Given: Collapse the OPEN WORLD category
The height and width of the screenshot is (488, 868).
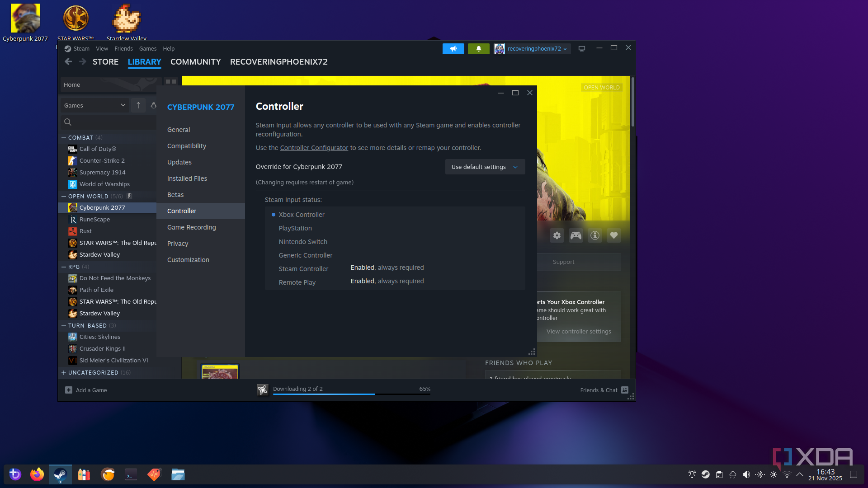Looking at the screenshot, I should click(64, 196).
